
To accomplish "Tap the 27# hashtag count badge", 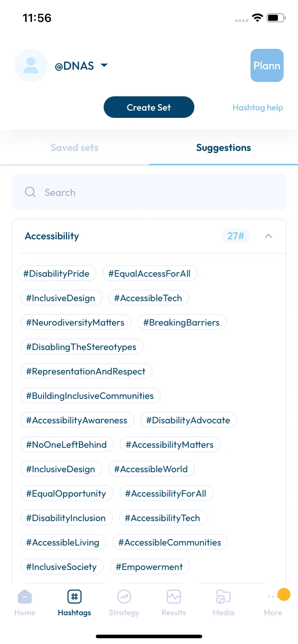I will (236, 236).
